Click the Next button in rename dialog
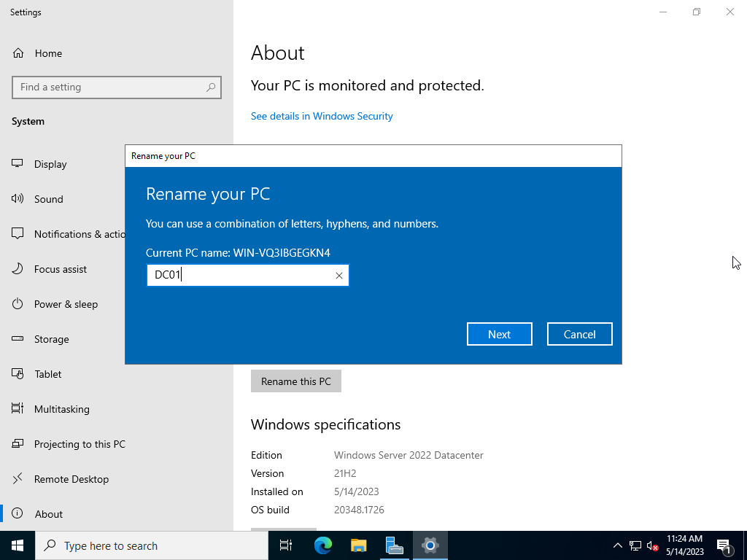747x560 pixels. [x=499, y=334]
